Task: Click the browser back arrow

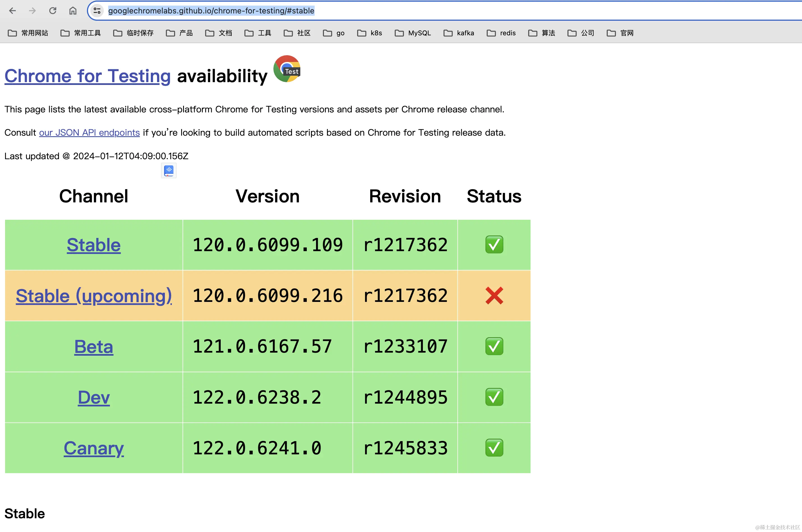Action: click(13, 11)
